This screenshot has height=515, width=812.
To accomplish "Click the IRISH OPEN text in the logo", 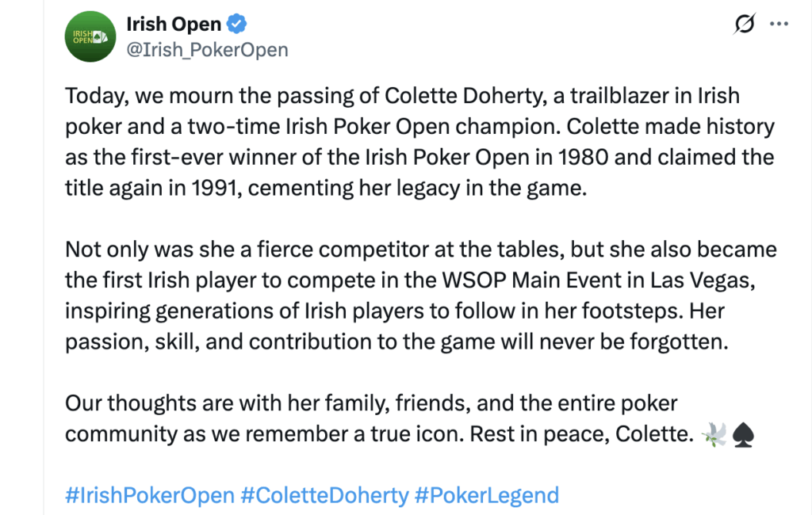I will [x=83, y=36].
